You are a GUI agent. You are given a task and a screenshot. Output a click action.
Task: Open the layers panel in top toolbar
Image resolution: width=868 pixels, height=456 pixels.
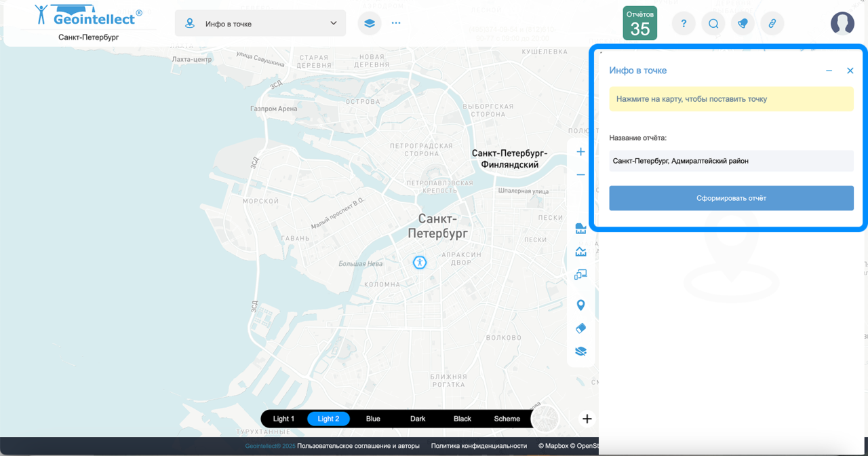[x=370, y=23]
